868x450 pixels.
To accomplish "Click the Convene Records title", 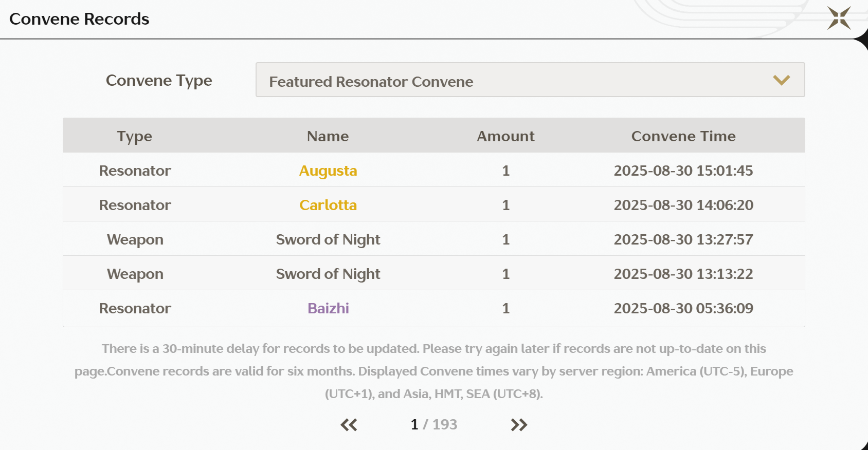I will tap(79, 19).
